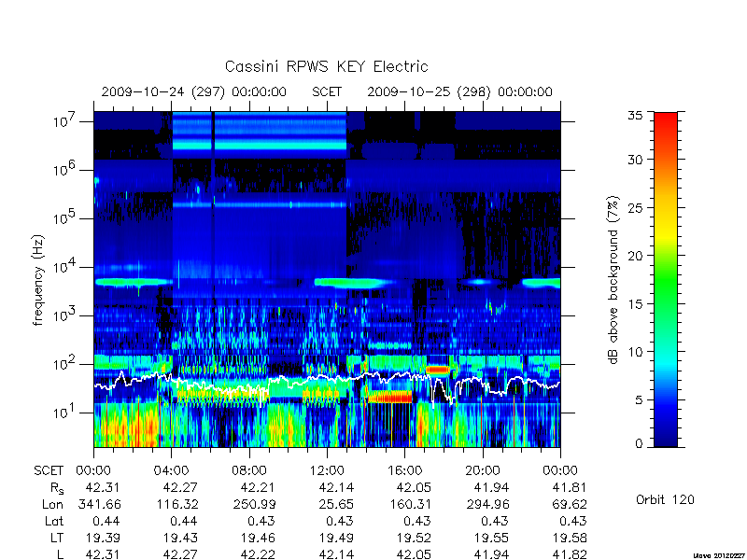Click the Lon value 160.31

point(410,504)
